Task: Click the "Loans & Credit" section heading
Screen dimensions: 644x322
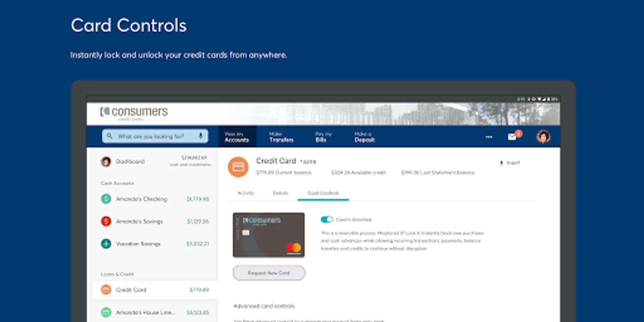Action: [117, 274]
